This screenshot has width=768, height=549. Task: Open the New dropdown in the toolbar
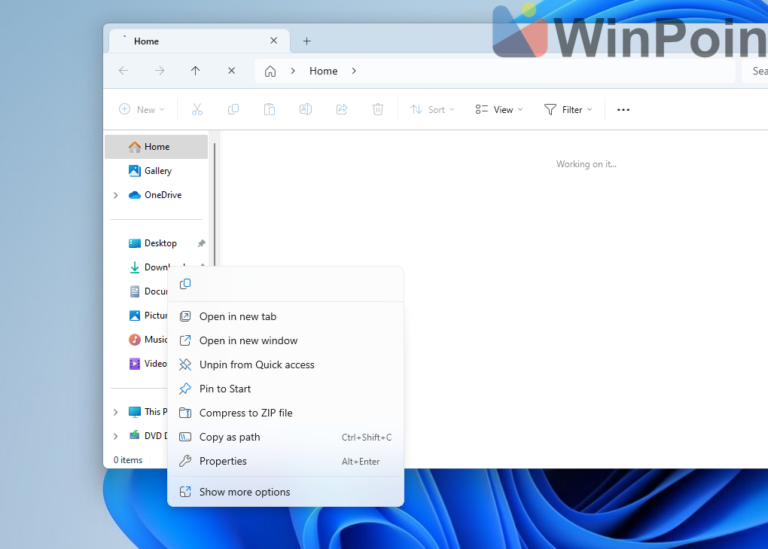point(142,110)
